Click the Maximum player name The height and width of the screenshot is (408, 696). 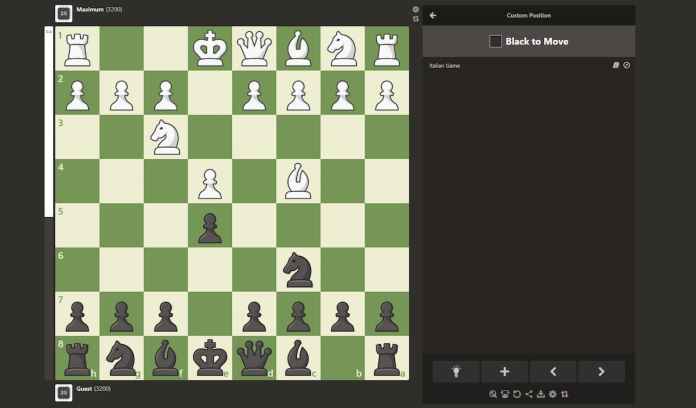pyautogui.click(x=89, y=10)
